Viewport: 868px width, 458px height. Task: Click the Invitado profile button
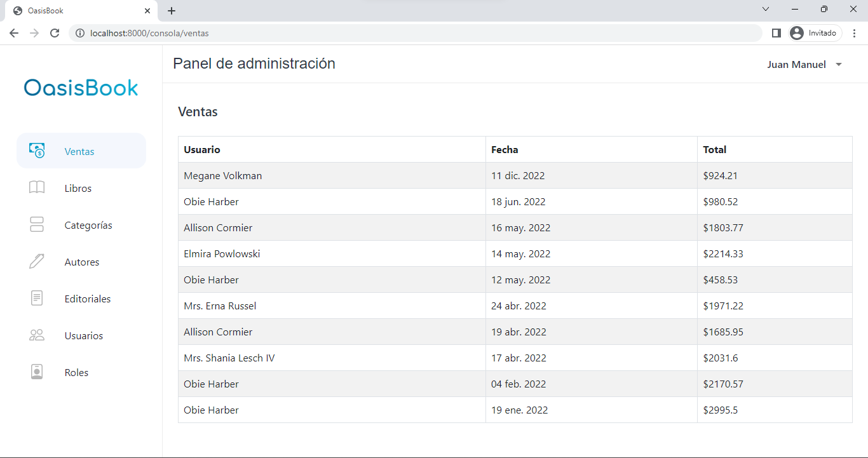click(815, 33)
